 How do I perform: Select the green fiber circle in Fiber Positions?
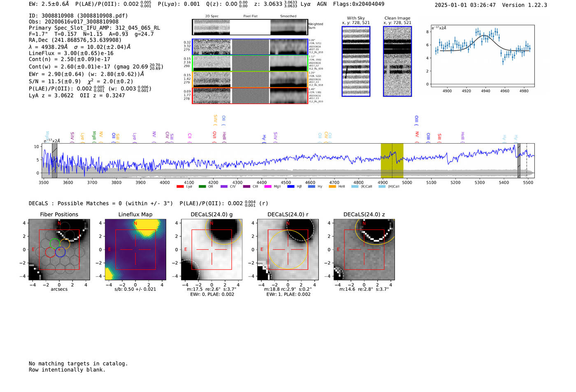55,243
